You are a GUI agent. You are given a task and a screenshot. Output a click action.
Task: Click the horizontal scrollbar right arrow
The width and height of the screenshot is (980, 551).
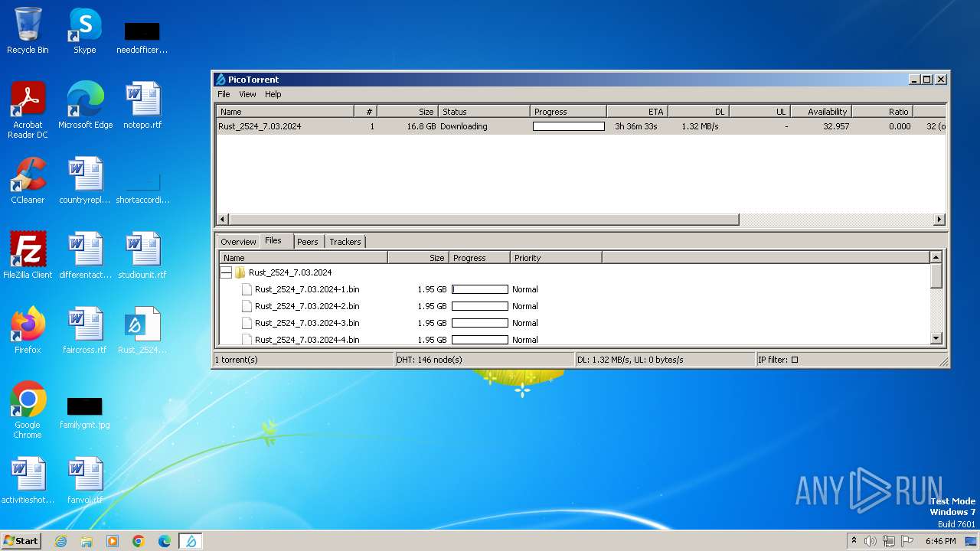pyautogui.click(x=939, y=220)
